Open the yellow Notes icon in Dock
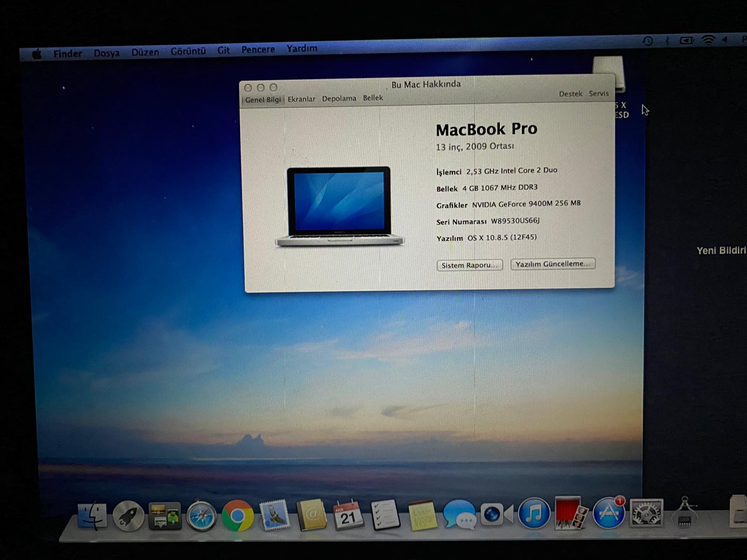 [422, 515]
